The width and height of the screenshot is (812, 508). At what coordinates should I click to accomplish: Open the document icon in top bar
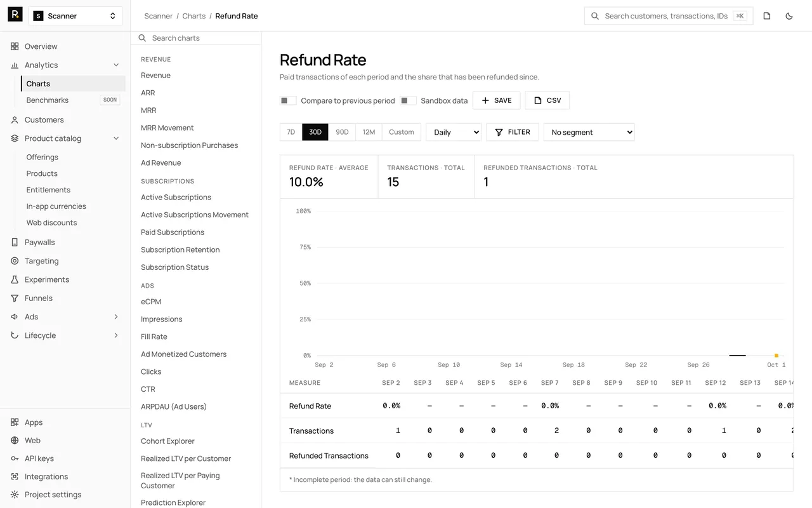(x=767, y=16)
